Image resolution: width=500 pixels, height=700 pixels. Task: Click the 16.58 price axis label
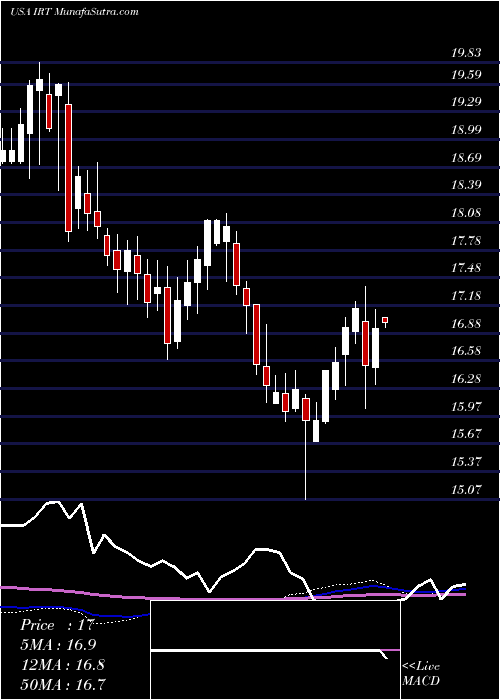coord(466,351)
